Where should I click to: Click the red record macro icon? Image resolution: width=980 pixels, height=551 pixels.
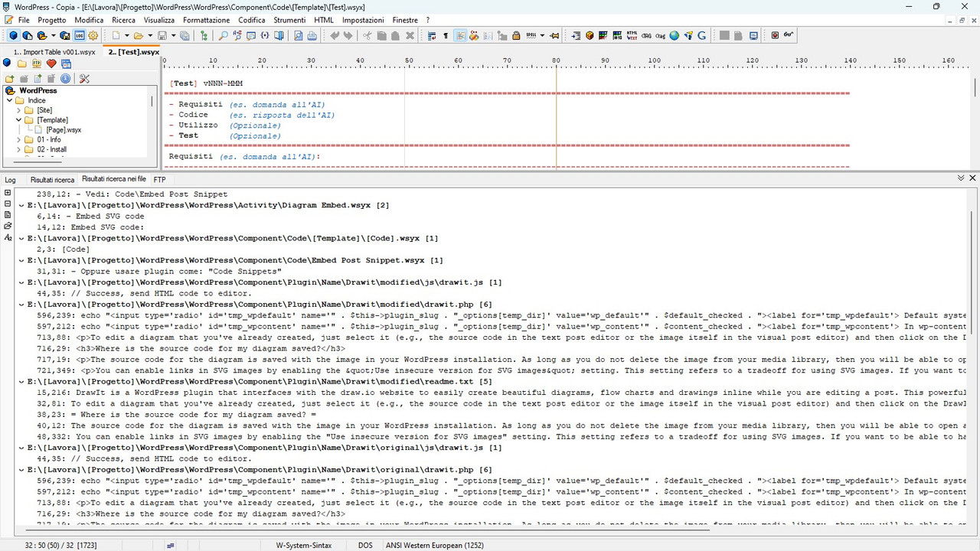point(775,35)
